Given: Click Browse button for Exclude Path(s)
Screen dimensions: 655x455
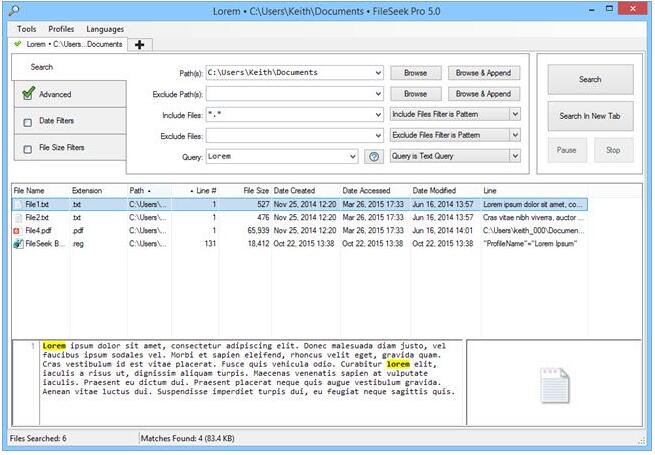Looking at the screenshot, I should (x=416, y=94).
